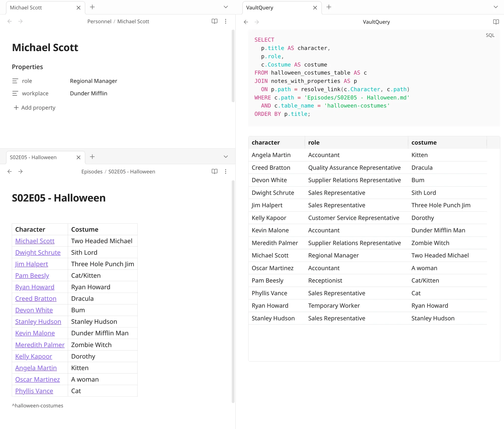Click the ^halloween-costumes block reference text
The width and height of the screenshot is (504, 429).
(37, 406)
